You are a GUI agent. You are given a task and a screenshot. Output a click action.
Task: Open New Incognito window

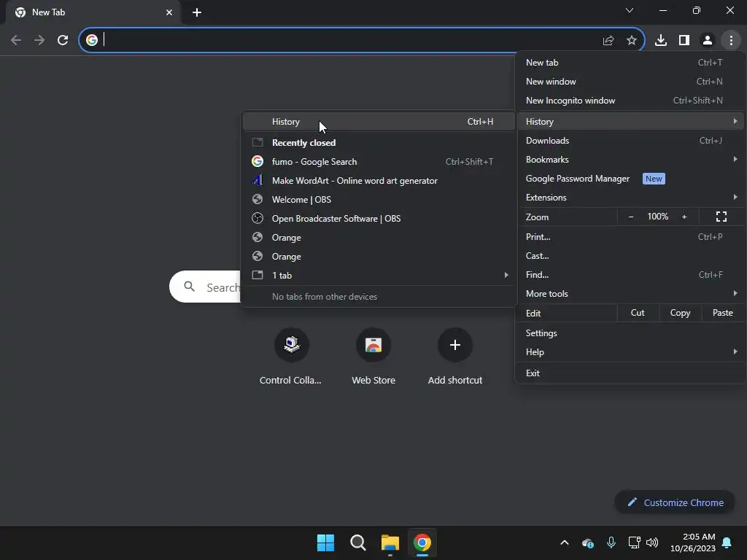(631, 101)
